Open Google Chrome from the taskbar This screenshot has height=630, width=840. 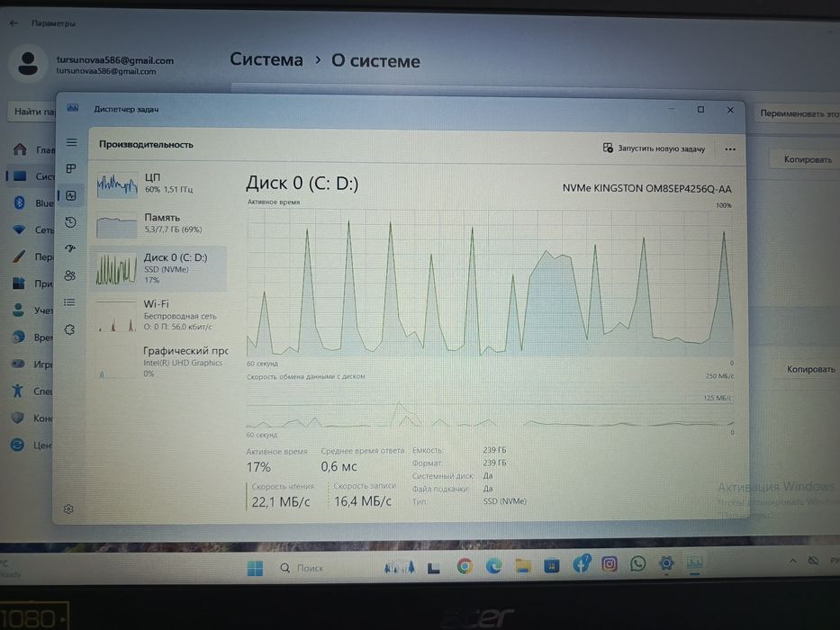point(465,566)
